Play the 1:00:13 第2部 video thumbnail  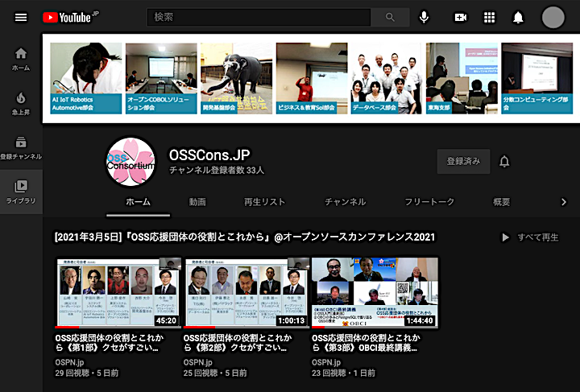[x=246, y=292]
